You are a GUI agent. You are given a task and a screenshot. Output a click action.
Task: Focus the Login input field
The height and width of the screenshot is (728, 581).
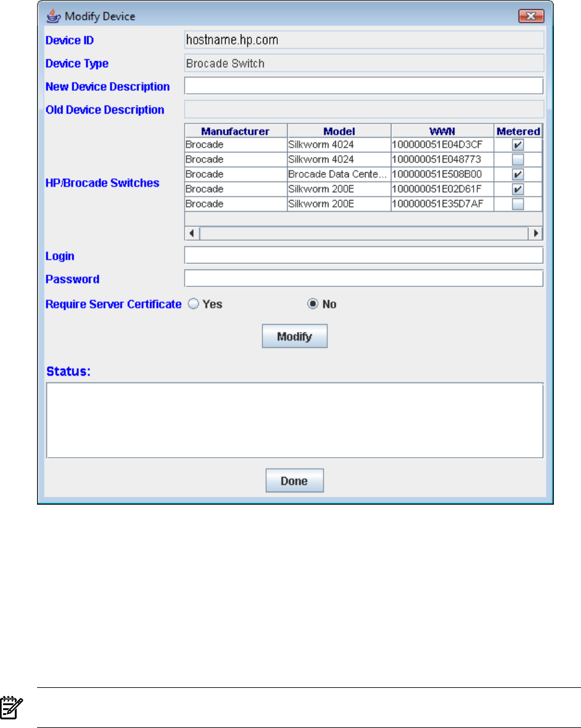click(x=364, y=255)
